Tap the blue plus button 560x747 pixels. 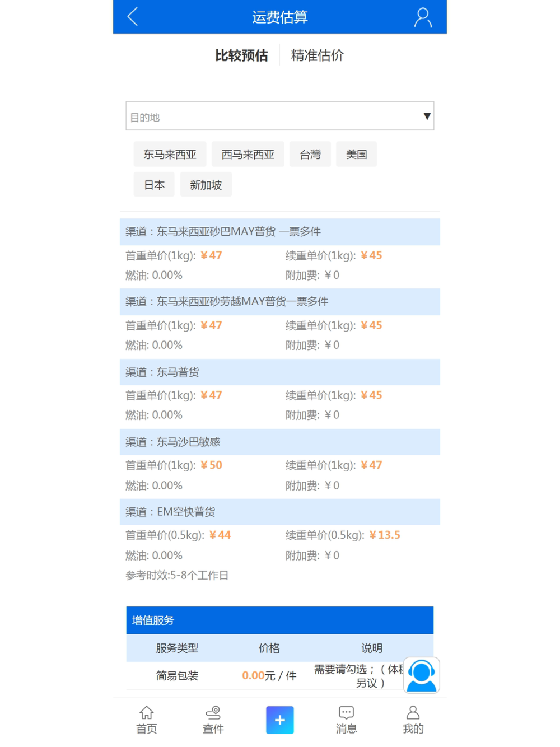280,720
